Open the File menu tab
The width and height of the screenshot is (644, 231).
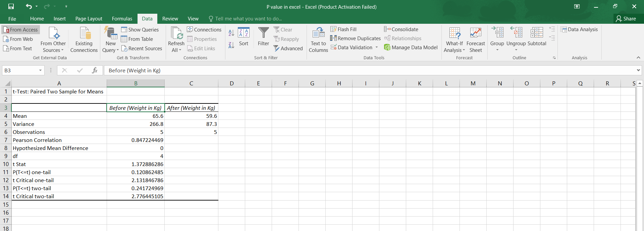tap(12, 19)
